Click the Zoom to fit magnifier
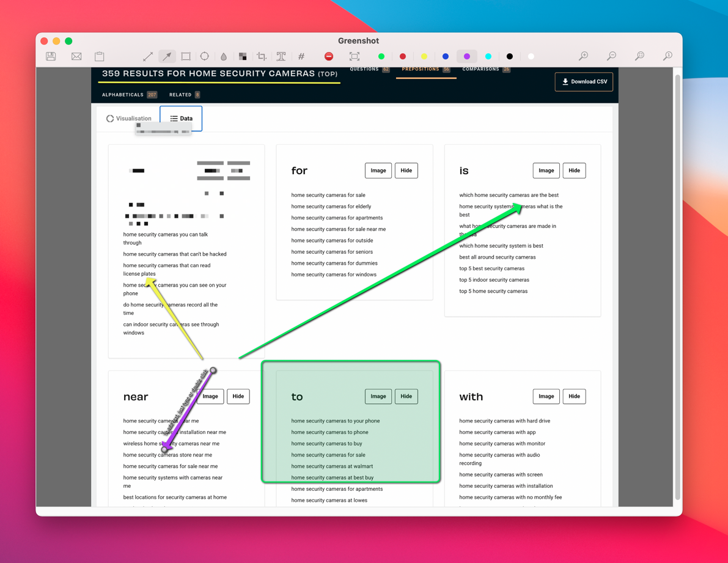Image resolution: width=728 pixels, height=563 pixels. pyautogui.click(x=640, y=56)
